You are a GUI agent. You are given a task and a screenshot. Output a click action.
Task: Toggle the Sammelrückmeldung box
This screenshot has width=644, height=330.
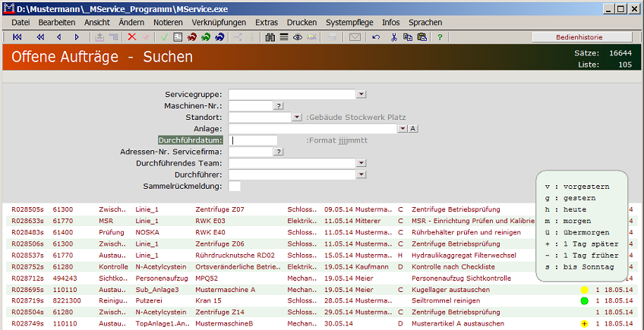[235, 186]
